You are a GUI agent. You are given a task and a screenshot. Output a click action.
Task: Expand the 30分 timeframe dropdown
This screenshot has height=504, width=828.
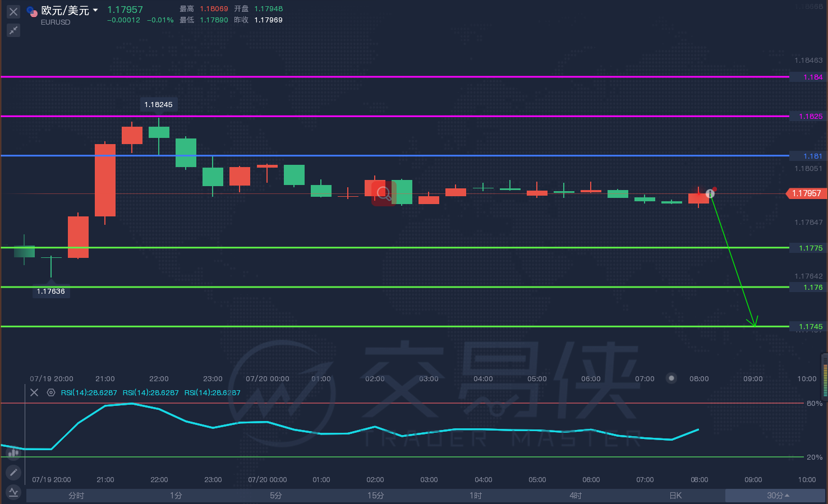778,496
